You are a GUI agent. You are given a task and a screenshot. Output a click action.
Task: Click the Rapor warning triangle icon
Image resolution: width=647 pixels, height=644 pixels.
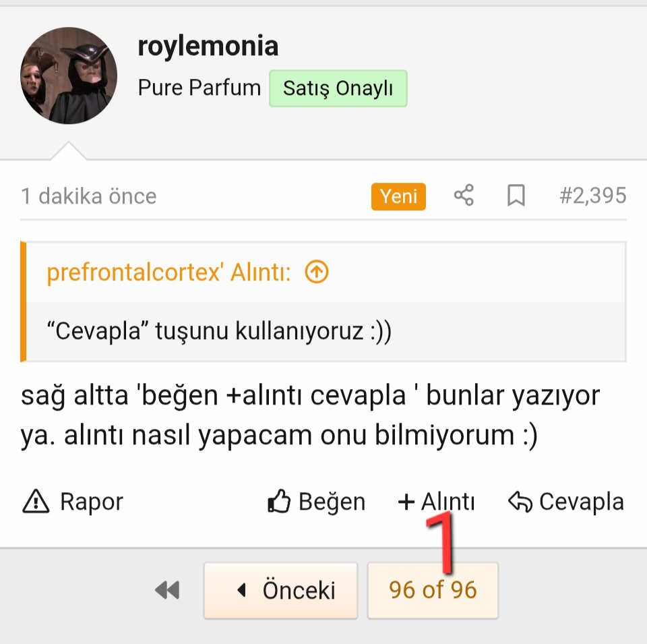[x=36, y=502]
